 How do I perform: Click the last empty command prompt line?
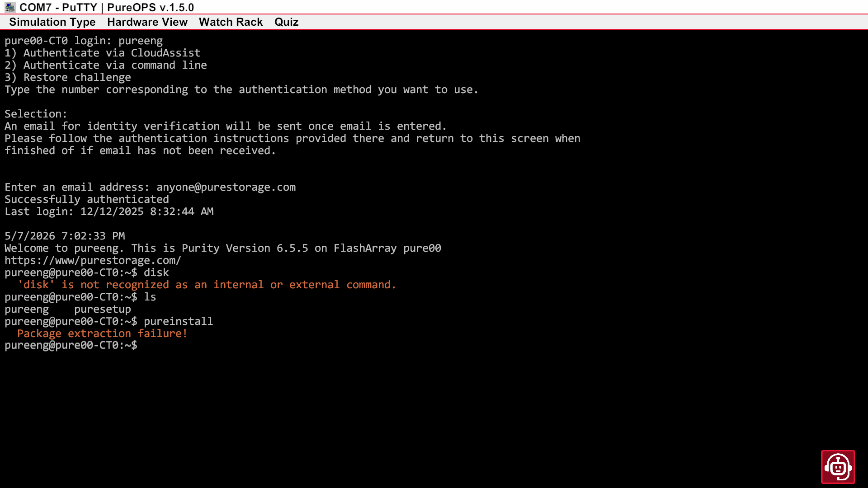pyautogui.click(x=71, y=346)
